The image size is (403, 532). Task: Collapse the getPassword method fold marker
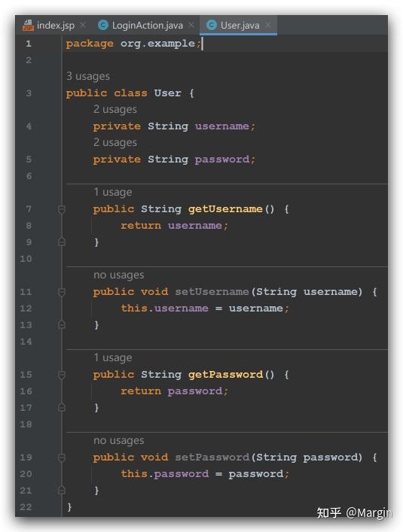(62, 375)
